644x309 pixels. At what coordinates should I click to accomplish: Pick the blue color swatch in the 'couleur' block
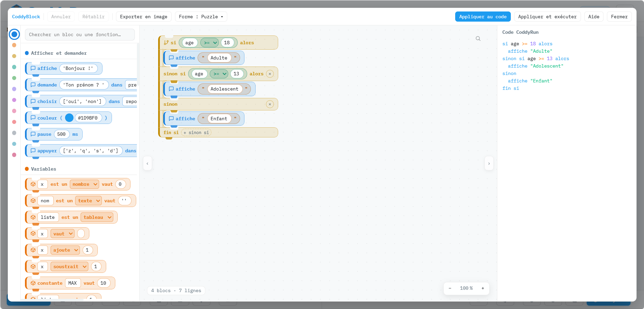[x=69, y=118]
